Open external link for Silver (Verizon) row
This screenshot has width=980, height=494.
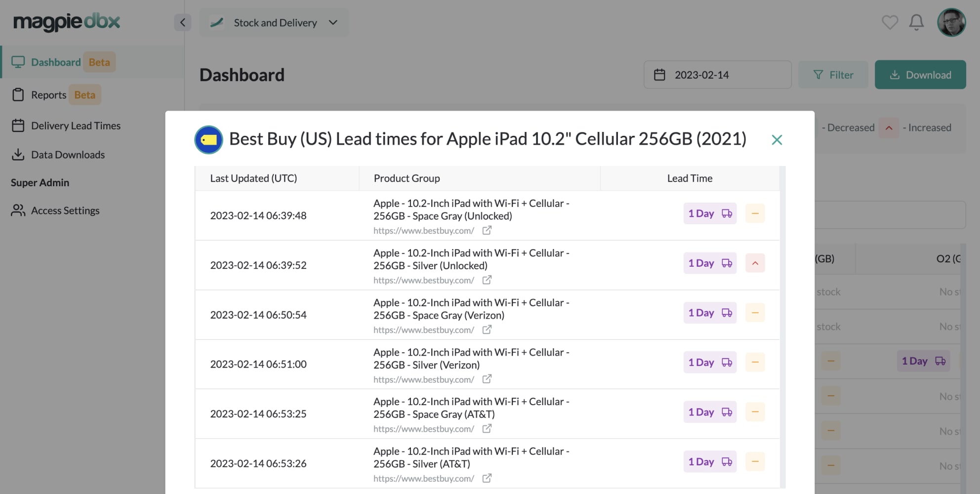tap(487, 379)
